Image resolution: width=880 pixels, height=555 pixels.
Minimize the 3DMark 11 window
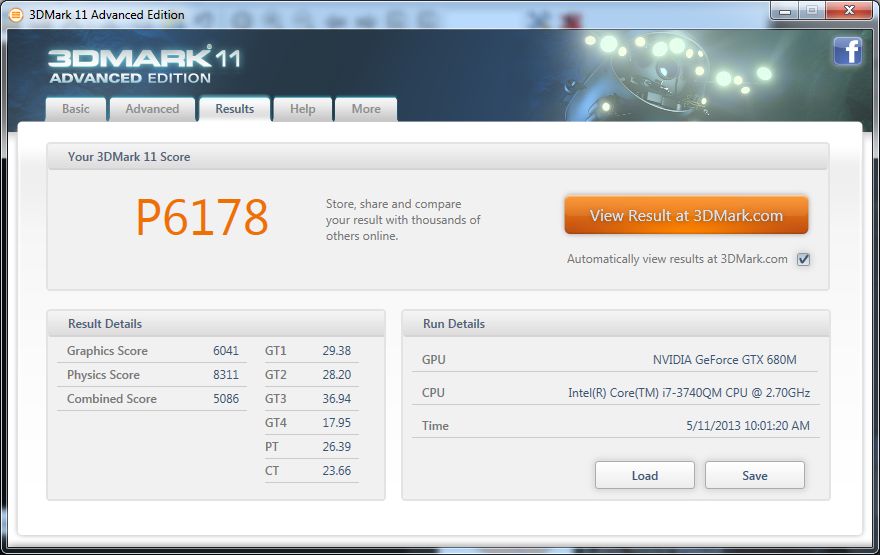coord(785,11)
